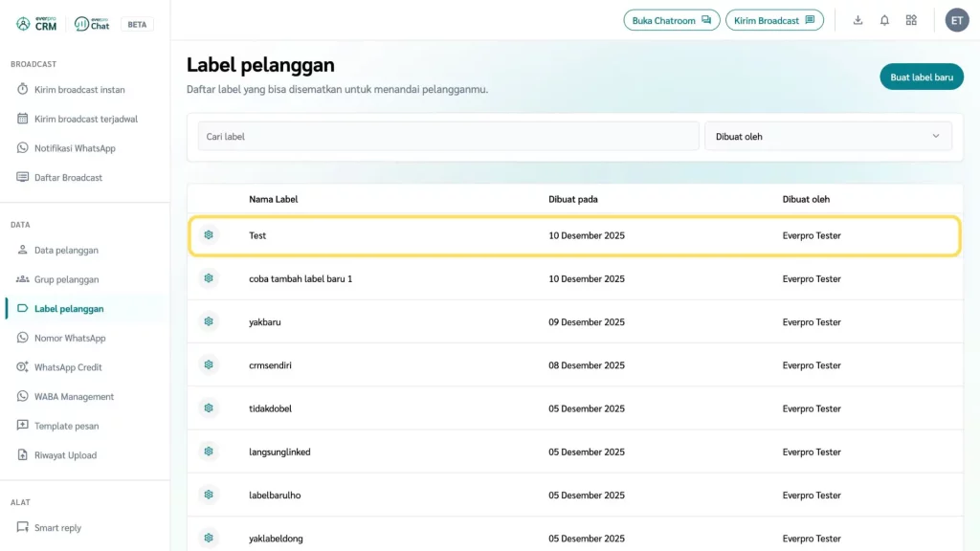
Task: Click the gear icon beside crmsendiri label
Action: coord(209,365)
